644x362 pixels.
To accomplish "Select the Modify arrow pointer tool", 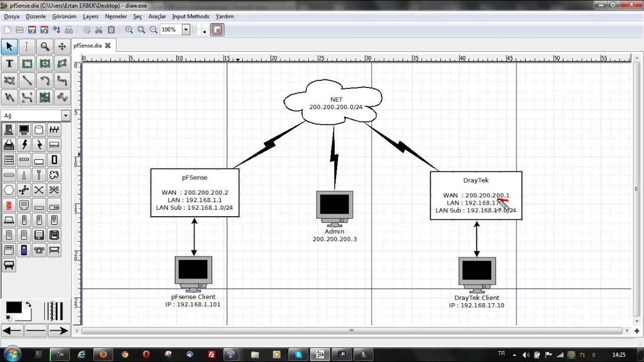I will [9, 47].
